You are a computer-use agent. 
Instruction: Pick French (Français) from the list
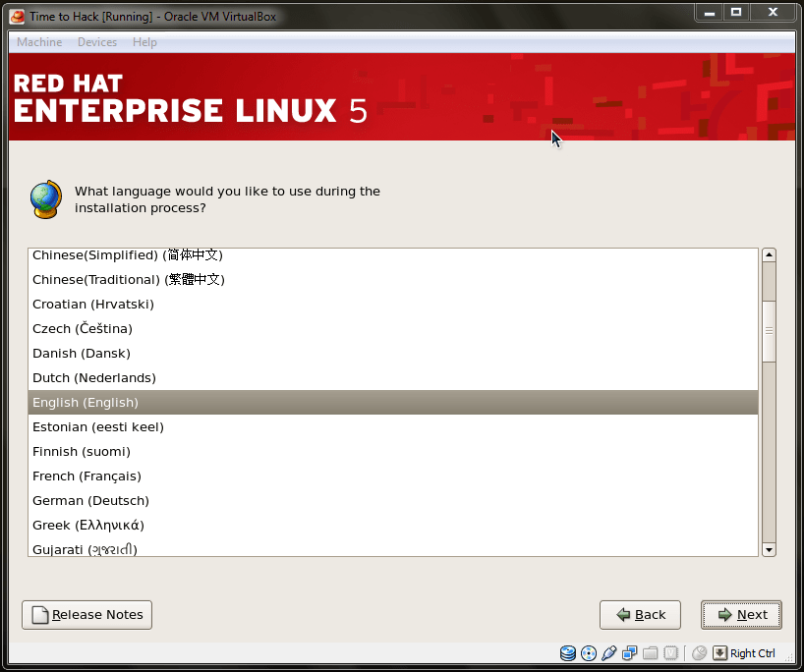coord(393,476)
